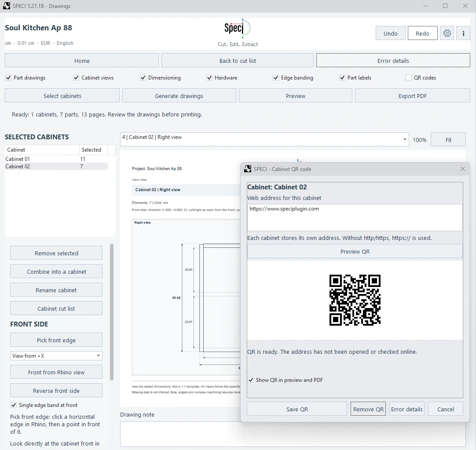
Task: Click the 'Selected' column header
Action: coord(94,149)
